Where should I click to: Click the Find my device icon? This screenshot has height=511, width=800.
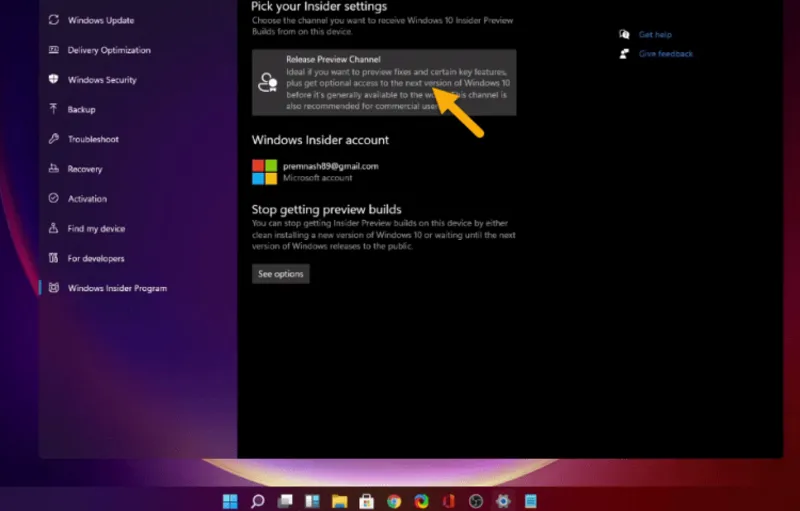coord(54,228)
